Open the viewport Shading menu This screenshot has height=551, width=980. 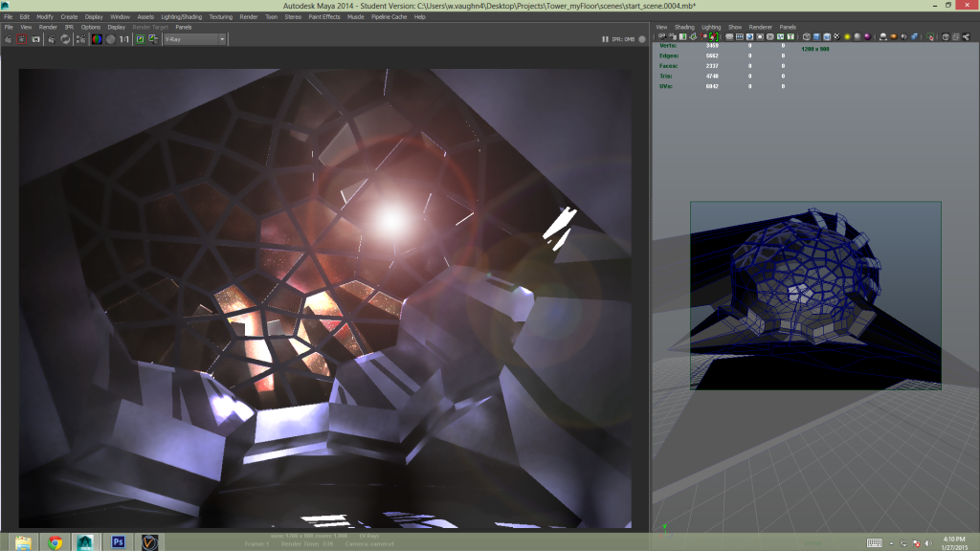[684, 27]
